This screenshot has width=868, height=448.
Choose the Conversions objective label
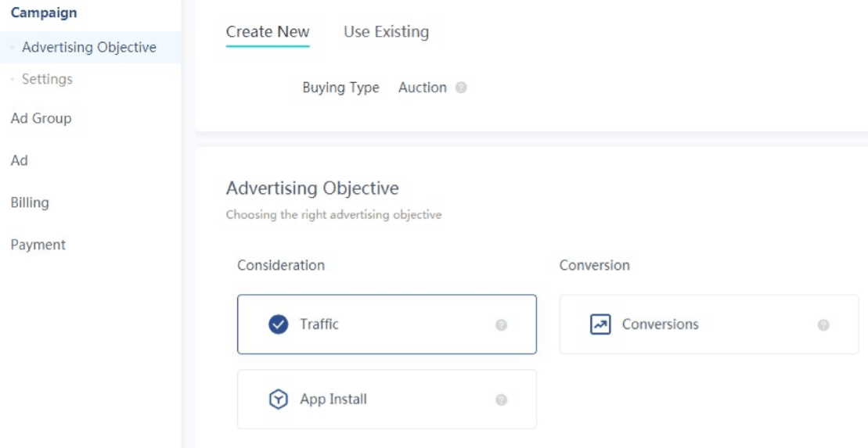(660, 324)
